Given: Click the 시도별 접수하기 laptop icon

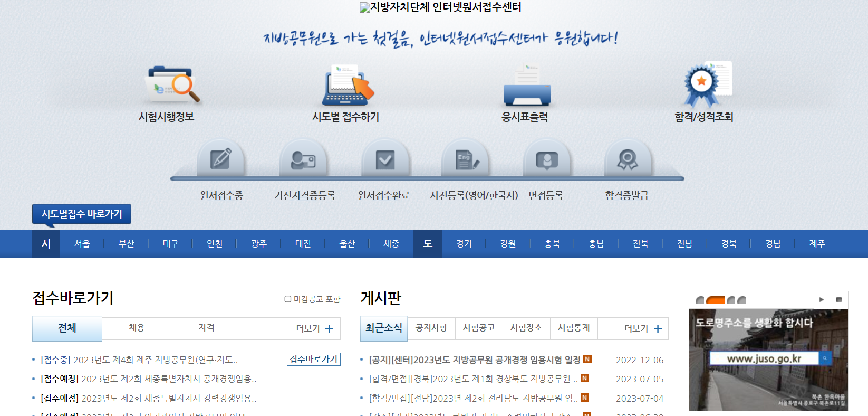Looking at the screenshot, I should 348,84.
